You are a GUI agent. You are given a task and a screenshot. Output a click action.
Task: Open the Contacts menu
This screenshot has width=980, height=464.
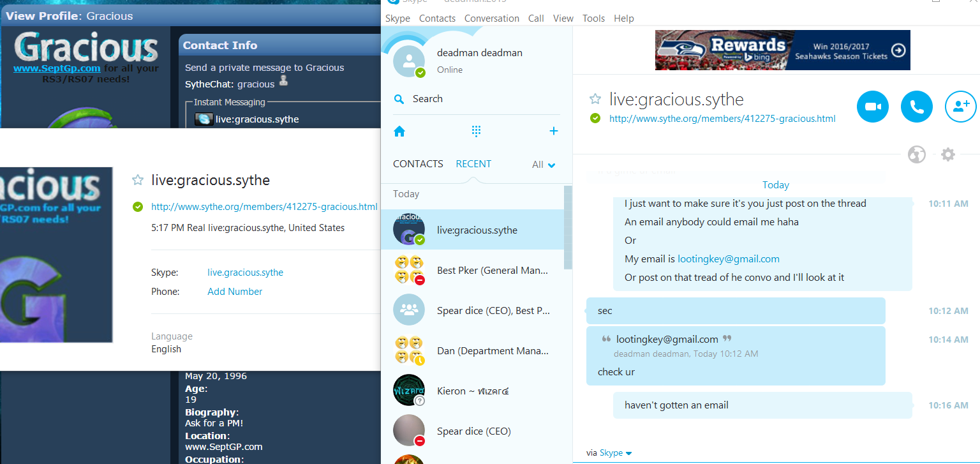(437, 19)
